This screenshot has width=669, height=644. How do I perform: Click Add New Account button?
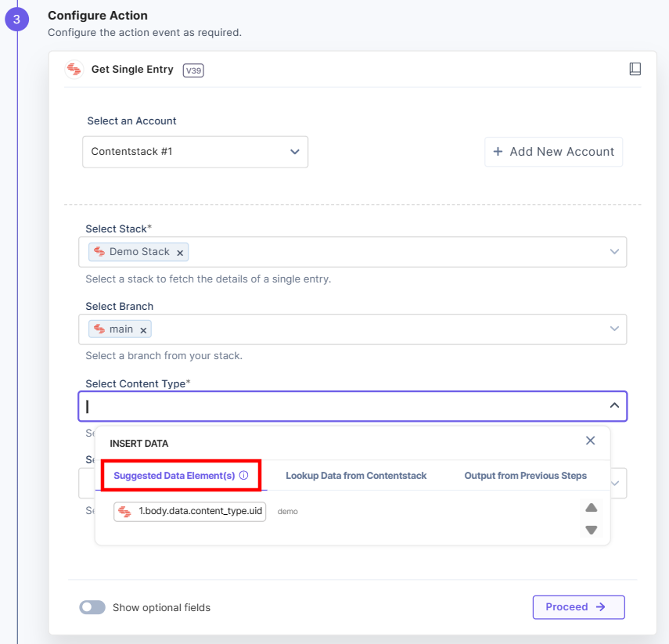[553, 152]
